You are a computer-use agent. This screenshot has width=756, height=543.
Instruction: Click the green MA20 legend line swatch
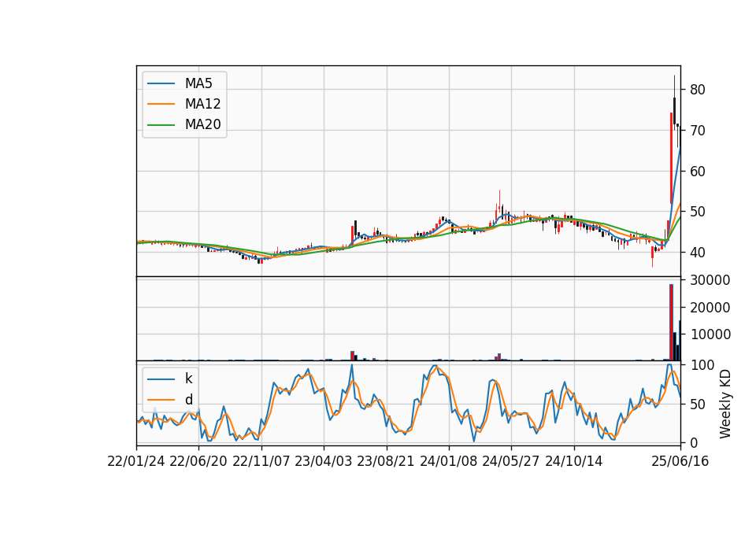click(161, 125)
